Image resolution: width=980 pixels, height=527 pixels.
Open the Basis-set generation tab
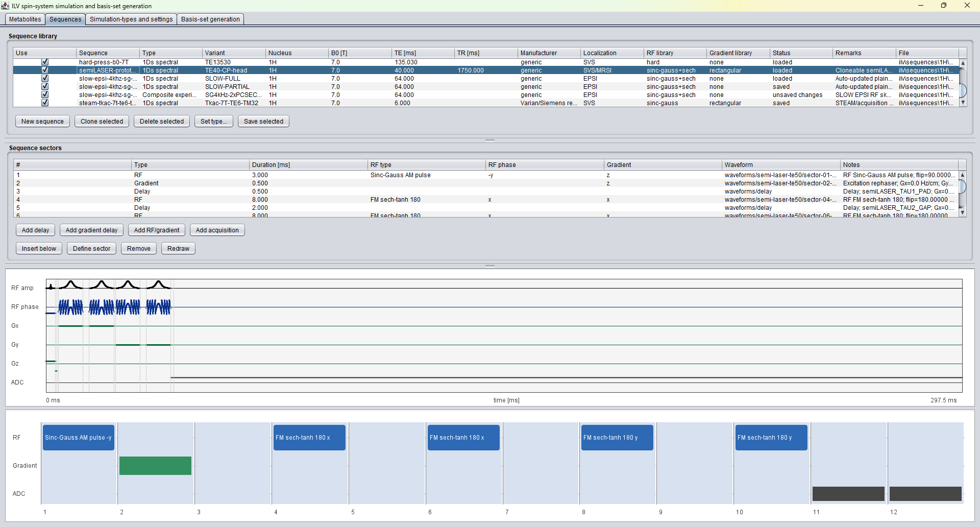(210, 19)
